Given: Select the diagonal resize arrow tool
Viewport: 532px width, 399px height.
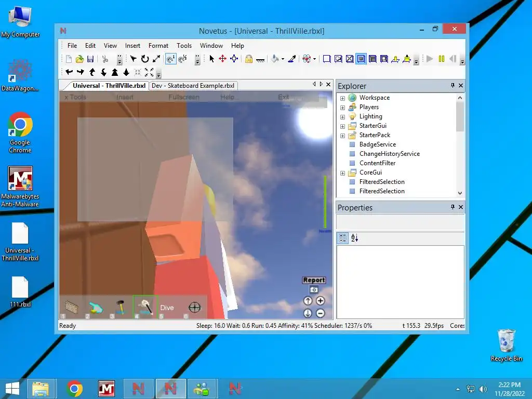Looking at the screenshot, I should [x=156, y=59].
